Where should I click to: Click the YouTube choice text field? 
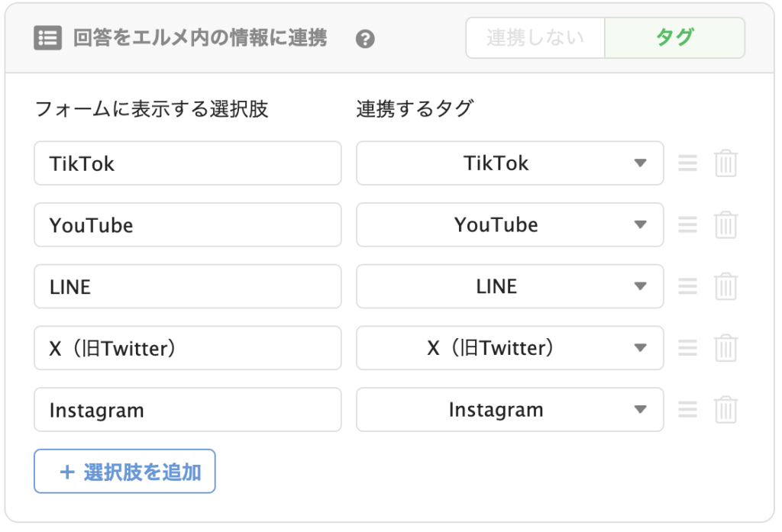point(188,225)
